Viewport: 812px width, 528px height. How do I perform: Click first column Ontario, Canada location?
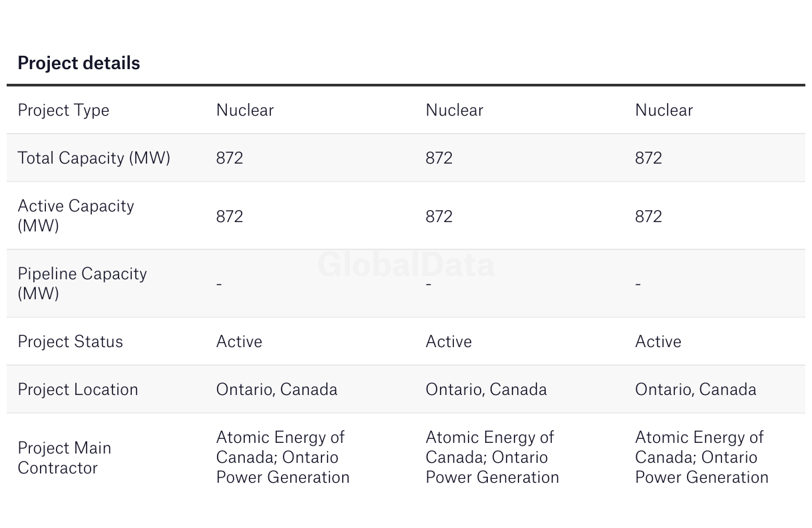[277, 390]
